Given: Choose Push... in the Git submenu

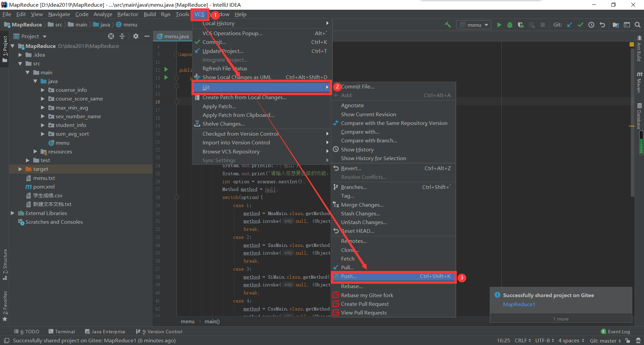Looking at the screenshot, I should [x=393, y=276].
